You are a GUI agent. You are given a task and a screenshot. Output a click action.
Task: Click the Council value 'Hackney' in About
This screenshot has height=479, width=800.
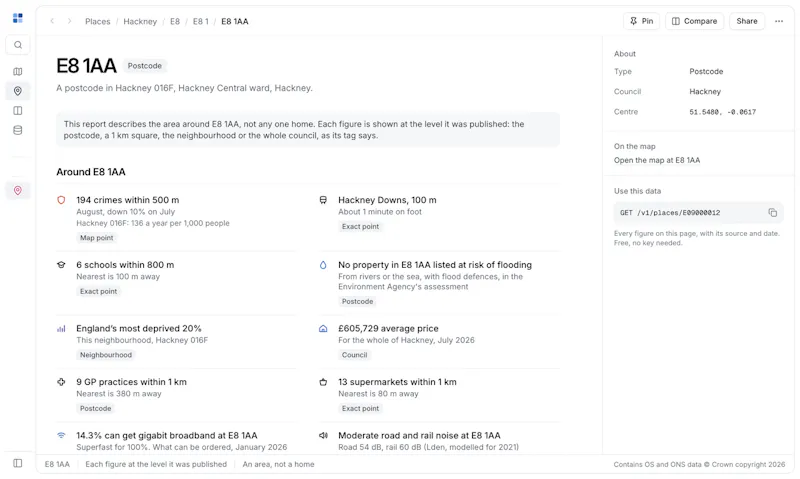(705, 92)
